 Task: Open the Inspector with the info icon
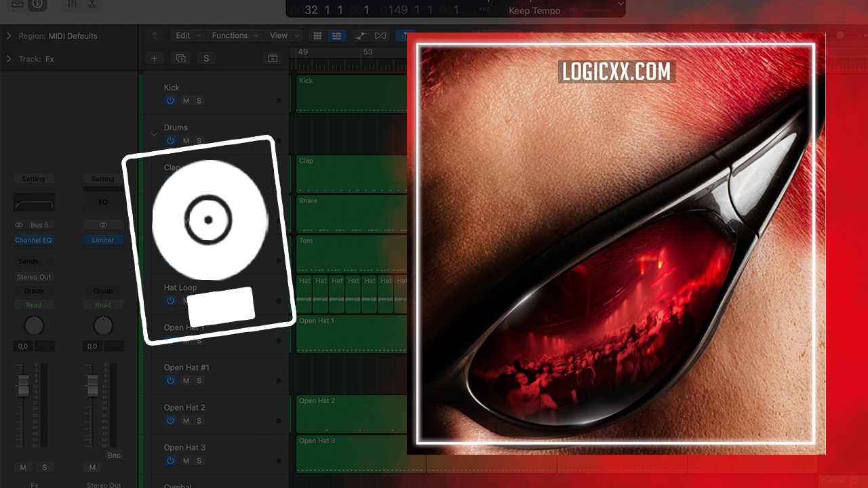[x=37, y=4]
